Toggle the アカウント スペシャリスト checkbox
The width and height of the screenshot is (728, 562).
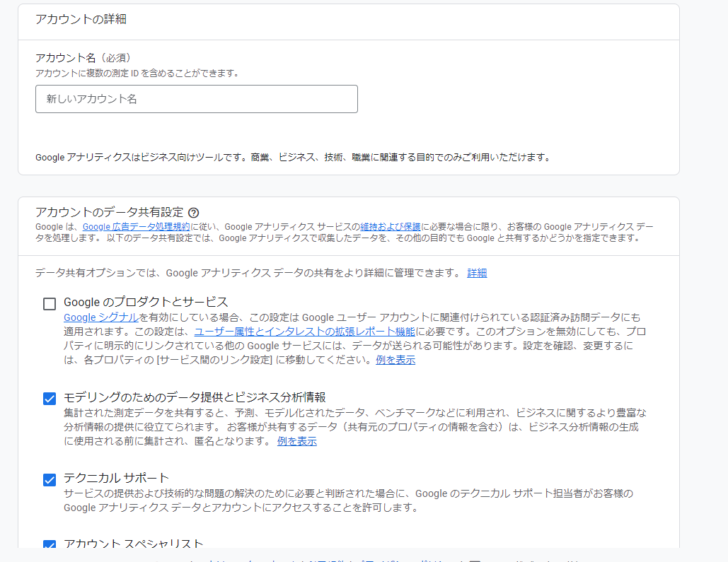click(50, 544)
